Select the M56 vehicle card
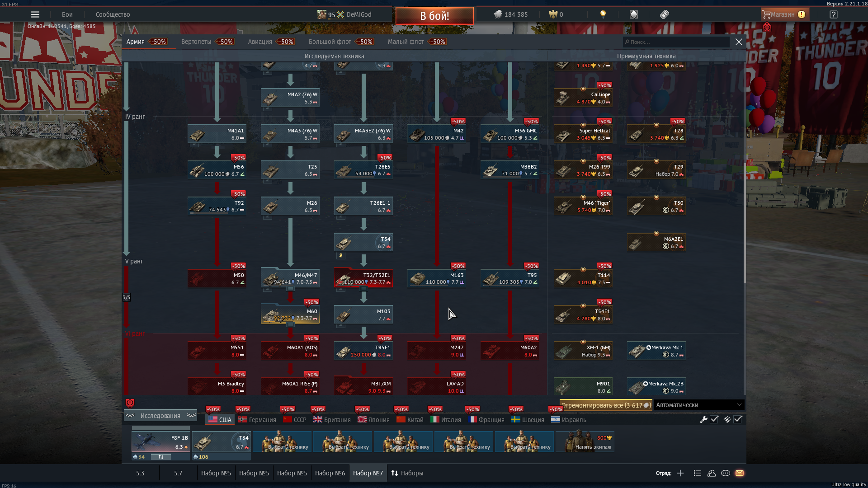The image size is (868, 488). (217, 170)
